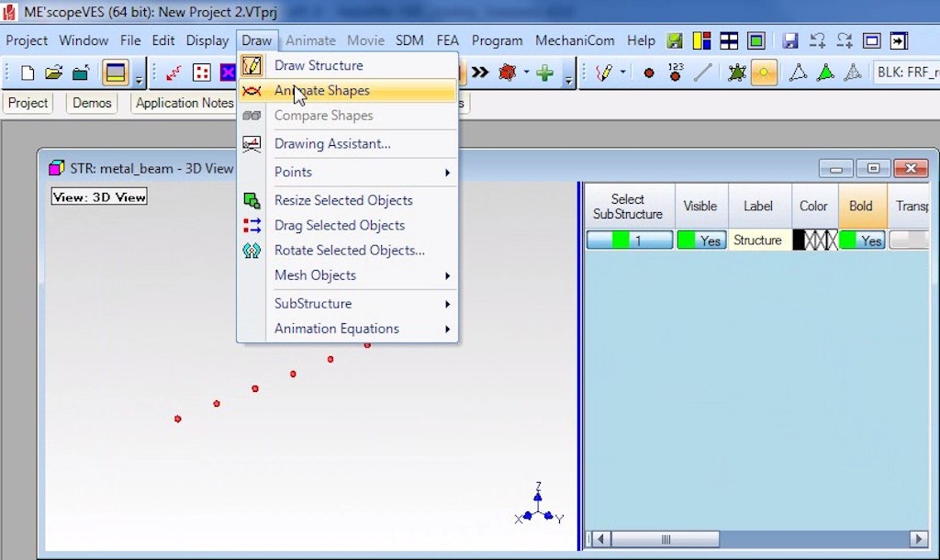Click the Bold column header
This screenshot has height=560, width=940.
(861, 207)
